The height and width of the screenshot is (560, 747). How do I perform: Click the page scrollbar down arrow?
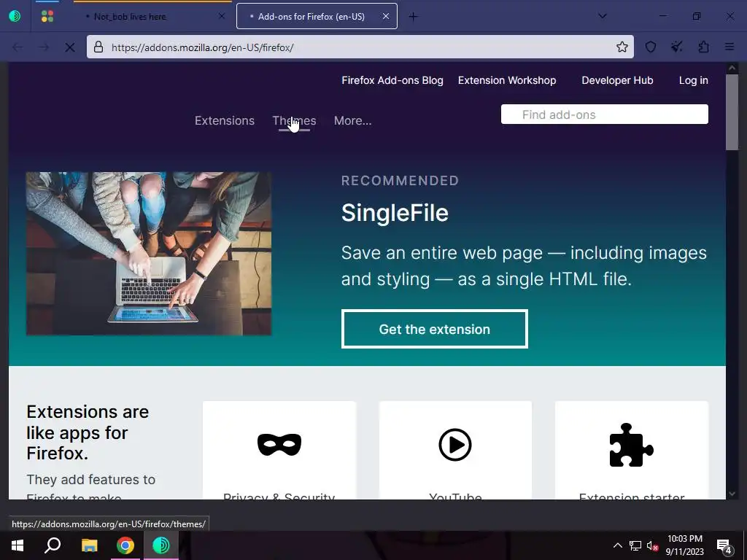[732, 494]
